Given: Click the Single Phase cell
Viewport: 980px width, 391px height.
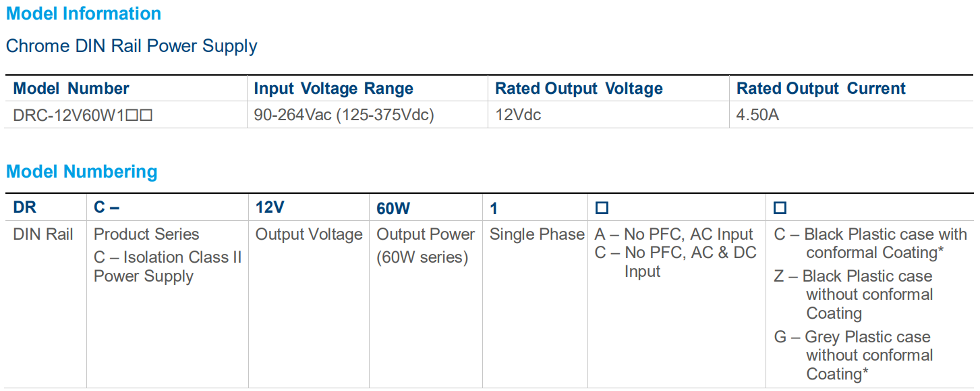Looking at the screenshot, I should coord(537,234).
